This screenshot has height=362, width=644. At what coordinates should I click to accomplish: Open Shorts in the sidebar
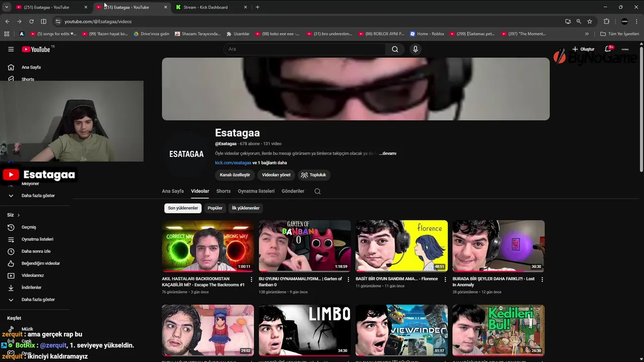pyautogui.click(x=28, y=79)
